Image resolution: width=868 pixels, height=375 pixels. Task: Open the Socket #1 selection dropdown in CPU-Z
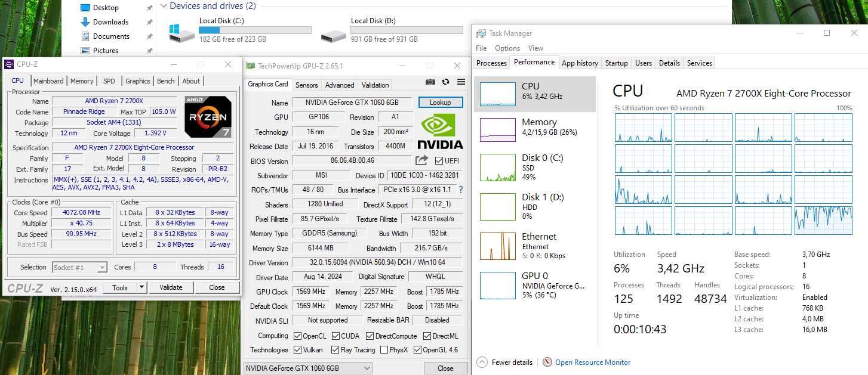(x=79, y=267)
